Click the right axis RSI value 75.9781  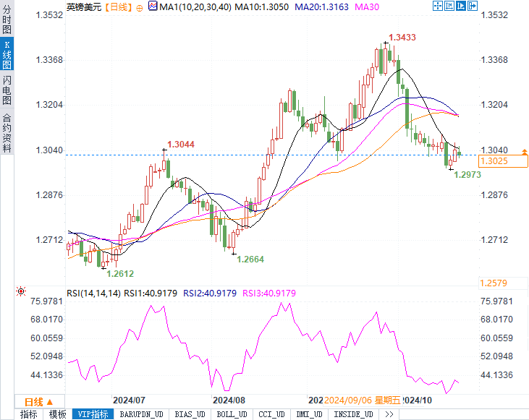coord(496,301)
